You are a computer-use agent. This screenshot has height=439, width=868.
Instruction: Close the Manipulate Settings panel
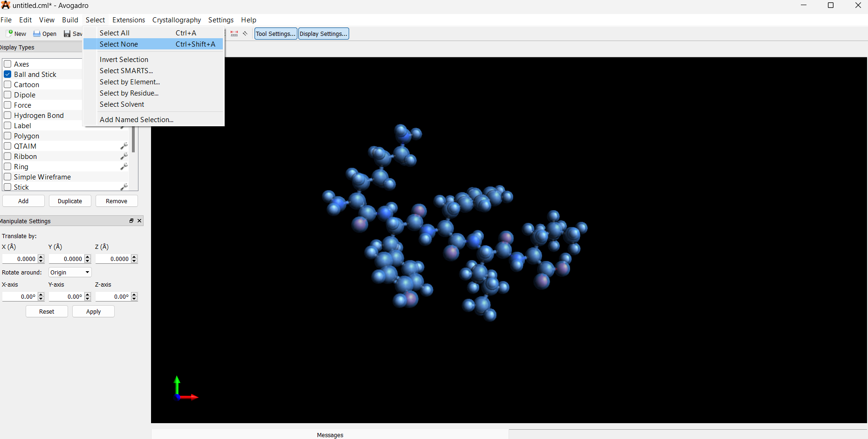[139, 221]
